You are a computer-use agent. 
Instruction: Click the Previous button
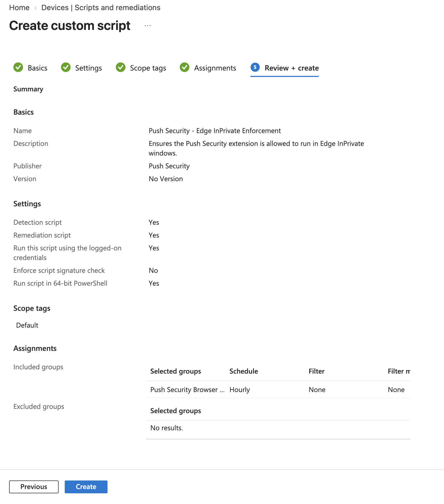pos(34,487)
